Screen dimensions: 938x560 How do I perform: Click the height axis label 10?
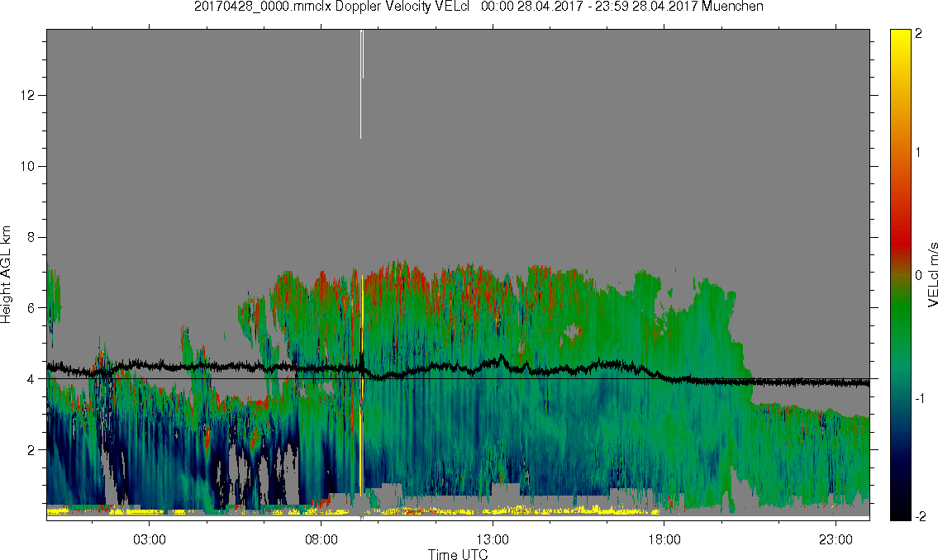point(27,166)
